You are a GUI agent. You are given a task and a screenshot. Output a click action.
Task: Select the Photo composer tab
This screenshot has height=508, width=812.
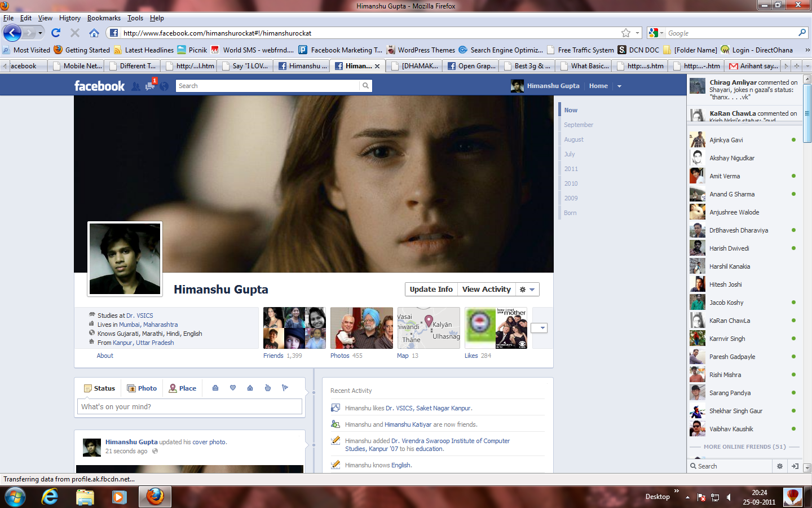pos(142,388)
